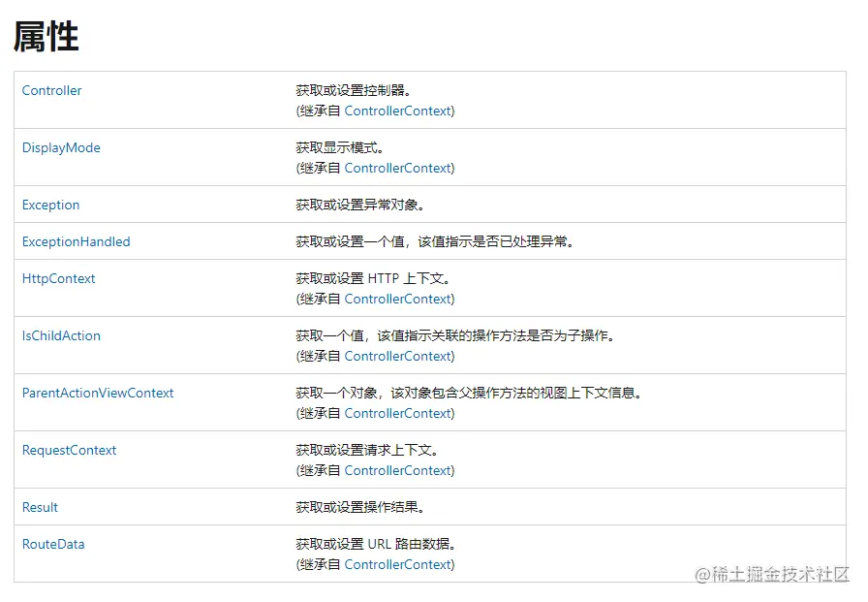Open the Result property link

pyautogui.click(x=39, y=507)
